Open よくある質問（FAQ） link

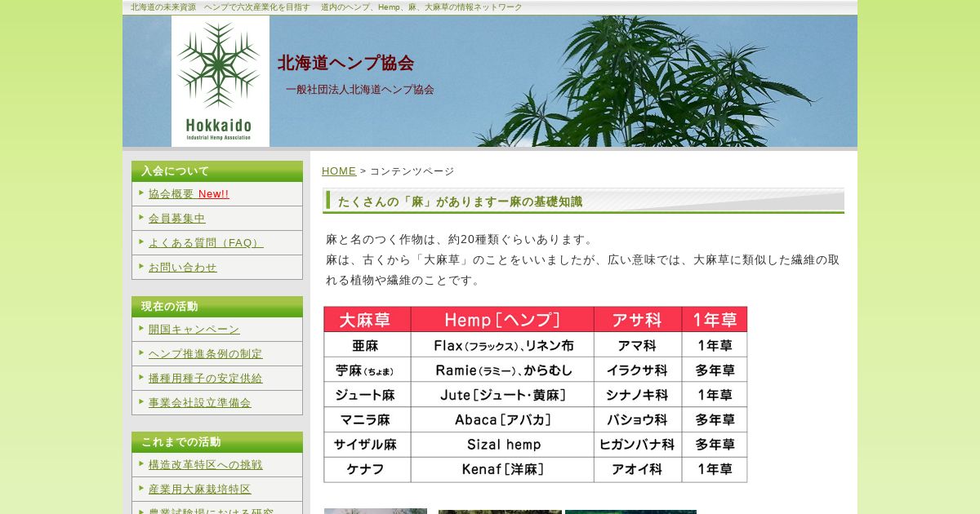coord(206,243)
